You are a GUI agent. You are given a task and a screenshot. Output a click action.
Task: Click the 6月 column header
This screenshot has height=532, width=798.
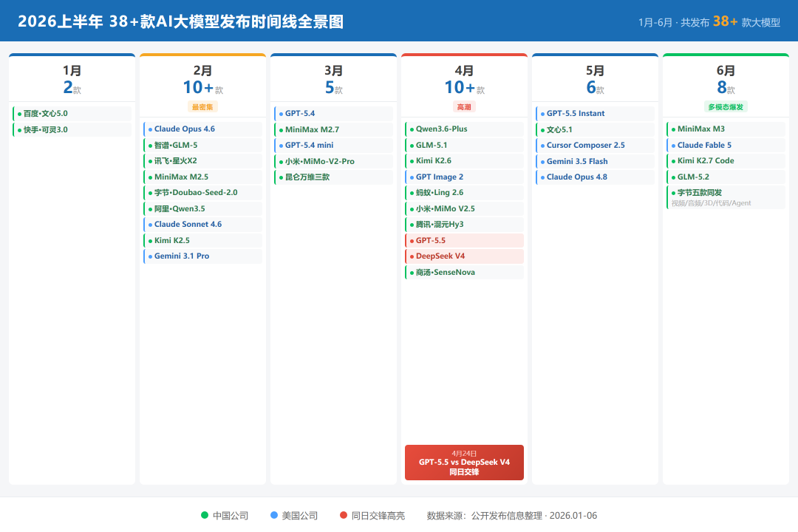tap(726, 70)
